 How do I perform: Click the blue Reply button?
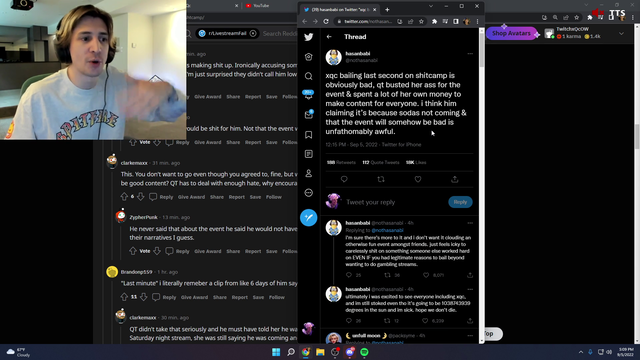[460, 202]
